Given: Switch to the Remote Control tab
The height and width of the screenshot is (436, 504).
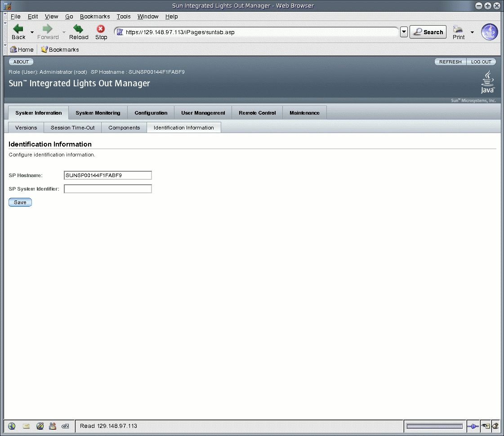Looking at the screenshot, I should (x=257, y=113).
